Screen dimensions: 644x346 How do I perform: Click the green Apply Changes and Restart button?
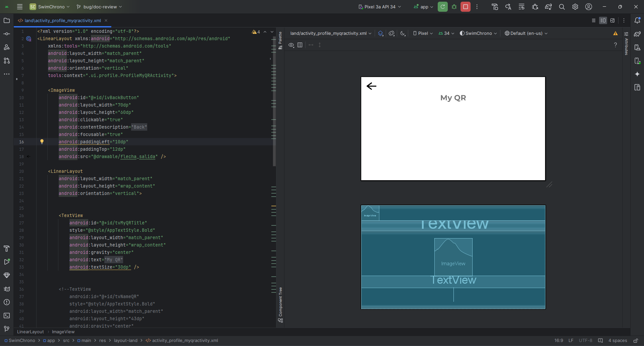point(443,7)
